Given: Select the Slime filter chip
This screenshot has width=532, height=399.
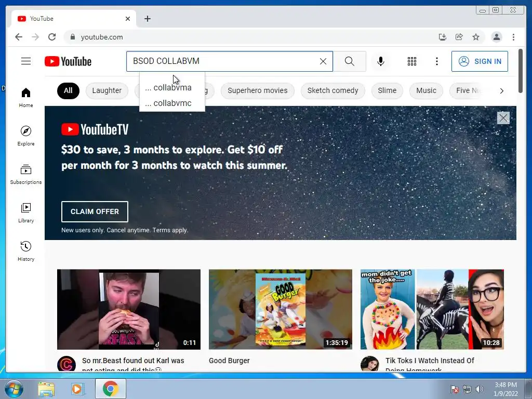Looking at the screenshot, I should [387, 90].
